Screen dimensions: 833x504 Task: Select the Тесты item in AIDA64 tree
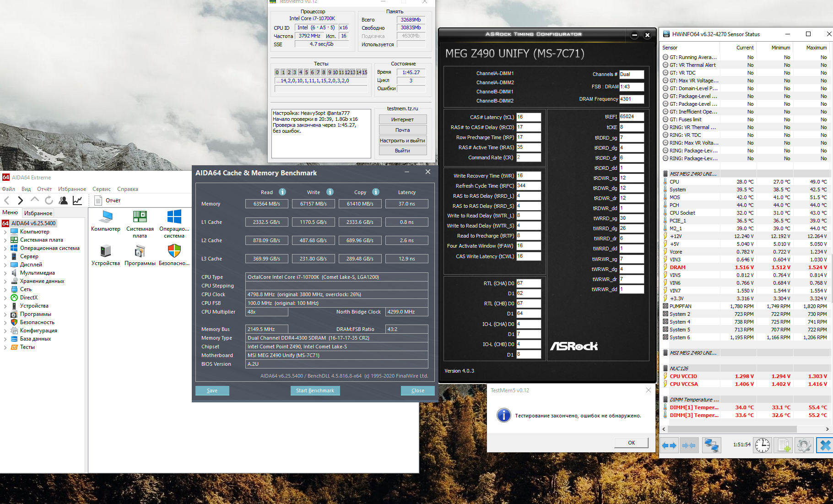tap(27, 347)
